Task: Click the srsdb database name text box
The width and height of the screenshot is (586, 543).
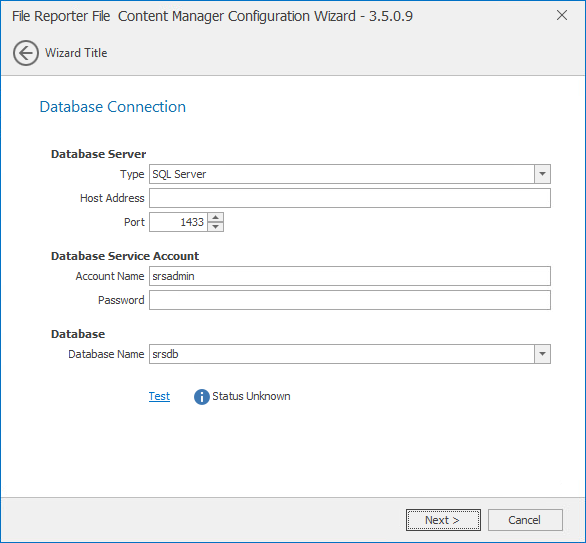Action: point(342,354)
